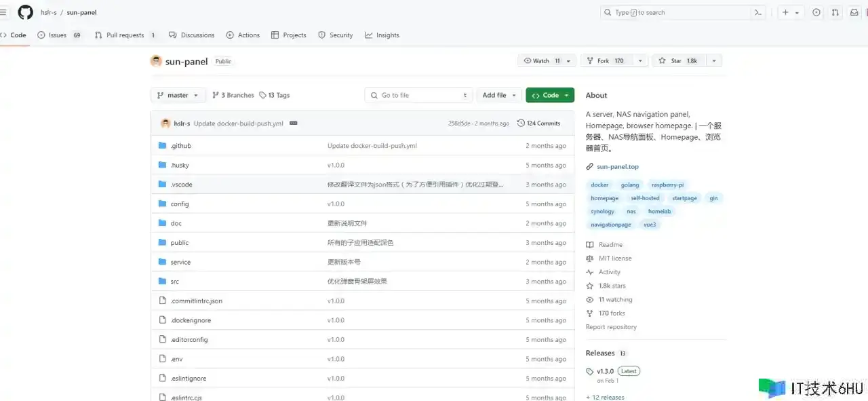Switch to the Projects tab
The width and height of the screenshot is (868, 401).
click(x=289, y=35)
